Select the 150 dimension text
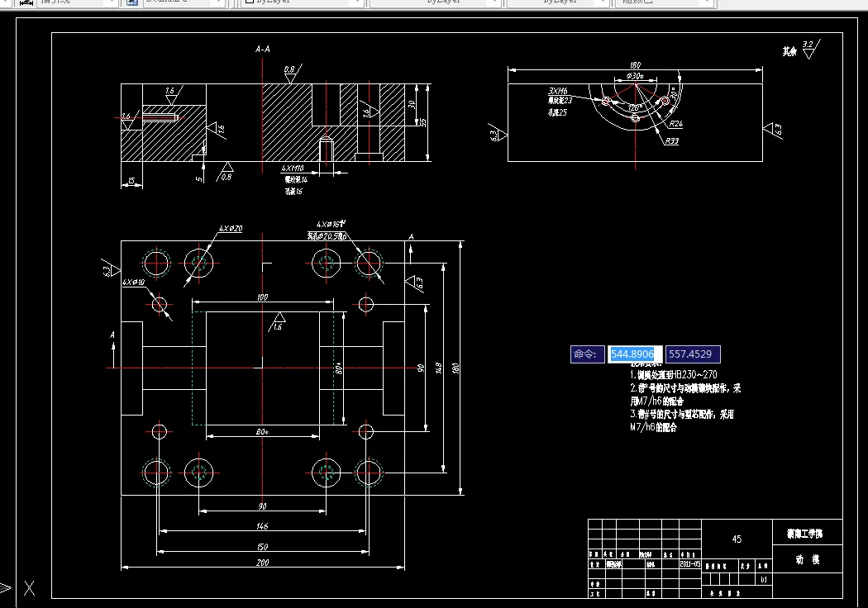This screenshot has height=608, width=868. [262, 547]
